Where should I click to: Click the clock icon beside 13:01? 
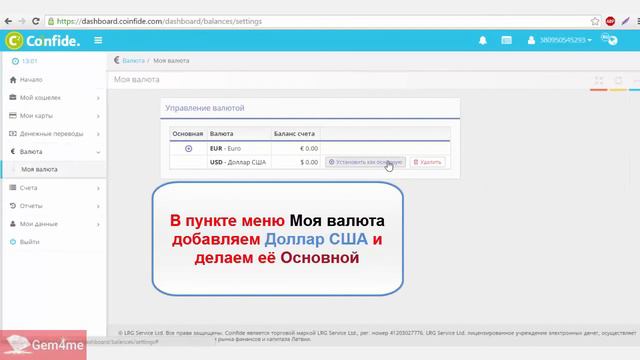click(x=15, y=61)
